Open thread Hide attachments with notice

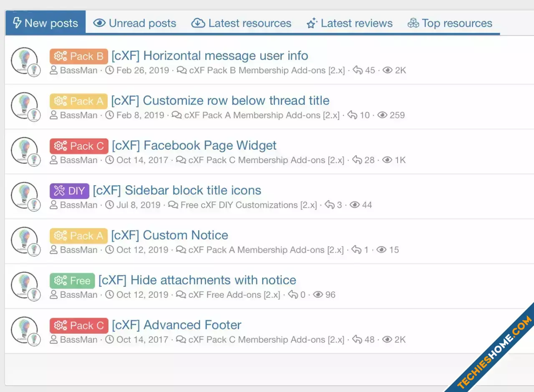pos(197,280)
